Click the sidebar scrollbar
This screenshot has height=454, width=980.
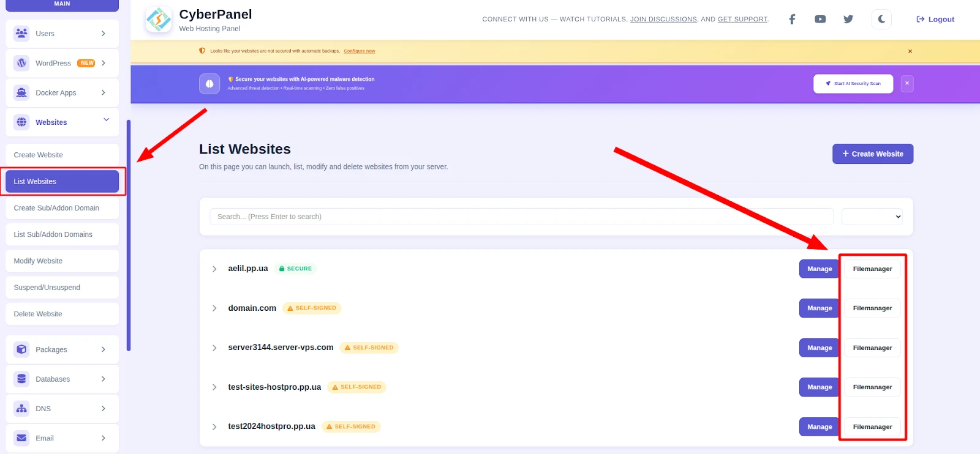tap(129, 236)
